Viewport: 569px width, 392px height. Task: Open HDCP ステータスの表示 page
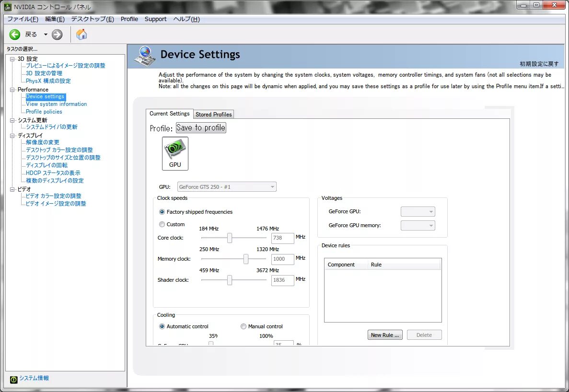click(53, 173)
